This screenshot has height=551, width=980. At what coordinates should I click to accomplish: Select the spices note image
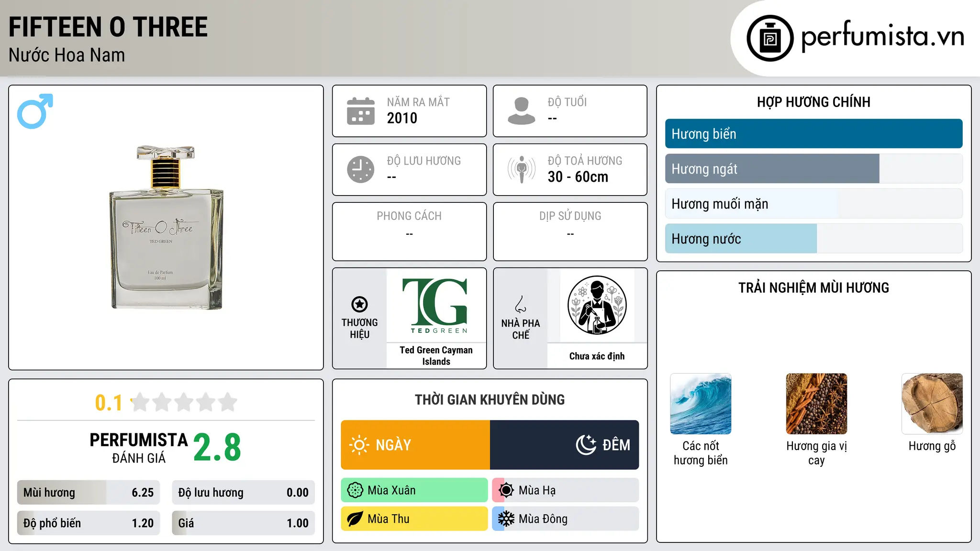click(816, 404)
